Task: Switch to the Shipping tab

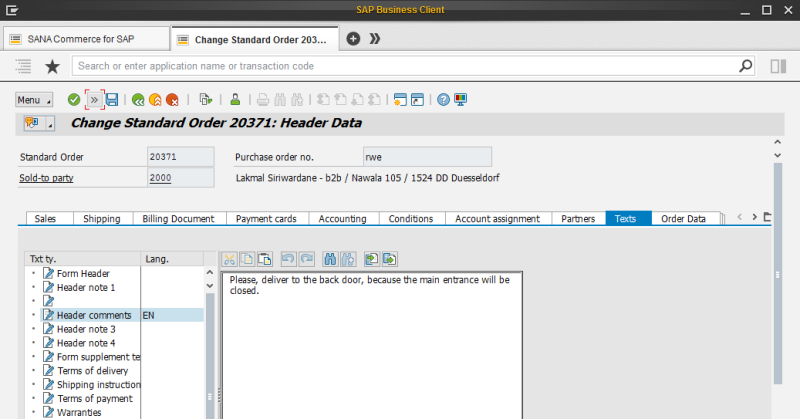Action: (x=101, y=219)
